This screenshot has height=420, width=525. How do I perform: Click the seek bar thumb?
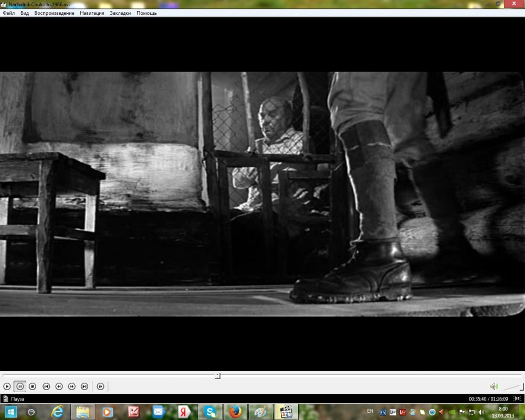pyautogui.click(x=217, y=376)
